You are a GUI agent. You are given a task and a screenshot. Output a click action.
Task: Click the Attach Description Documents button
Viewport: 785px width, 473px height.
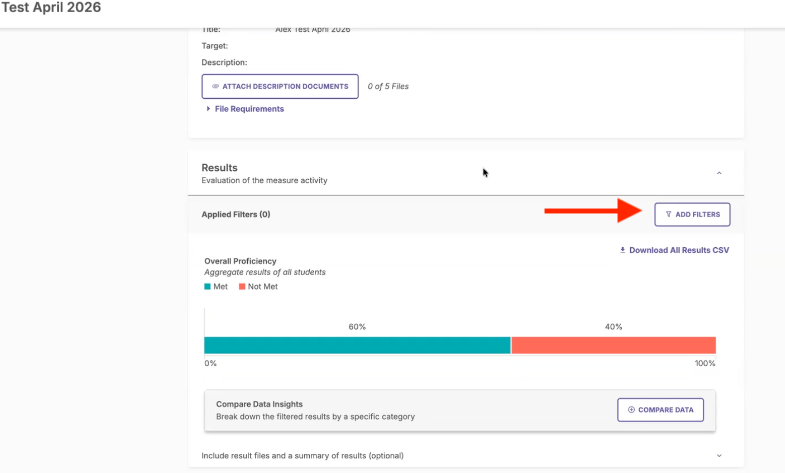280,87
